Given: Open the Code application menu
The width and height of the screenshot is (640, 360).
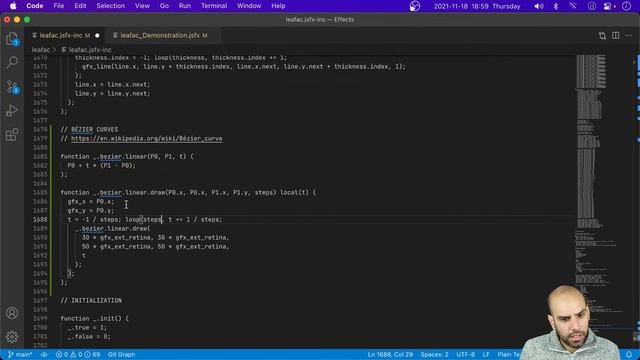Looking at the screenshot, I should point(35,6).
